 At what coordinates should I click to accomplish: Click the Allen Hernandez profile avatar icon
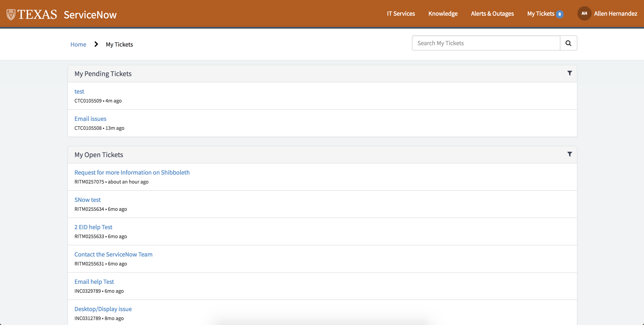(x=584, y=14)
